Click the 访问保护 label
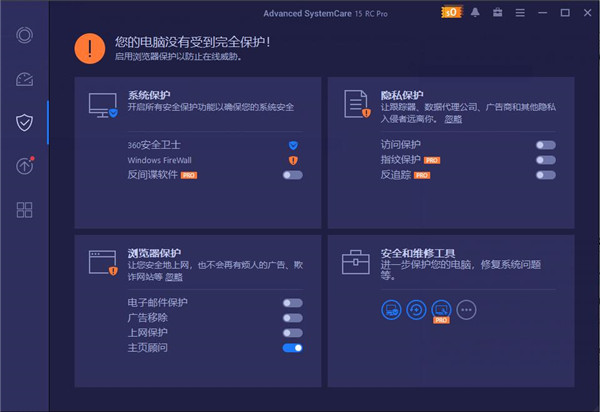This screenshot has width=600, height=412. (400, 145)
